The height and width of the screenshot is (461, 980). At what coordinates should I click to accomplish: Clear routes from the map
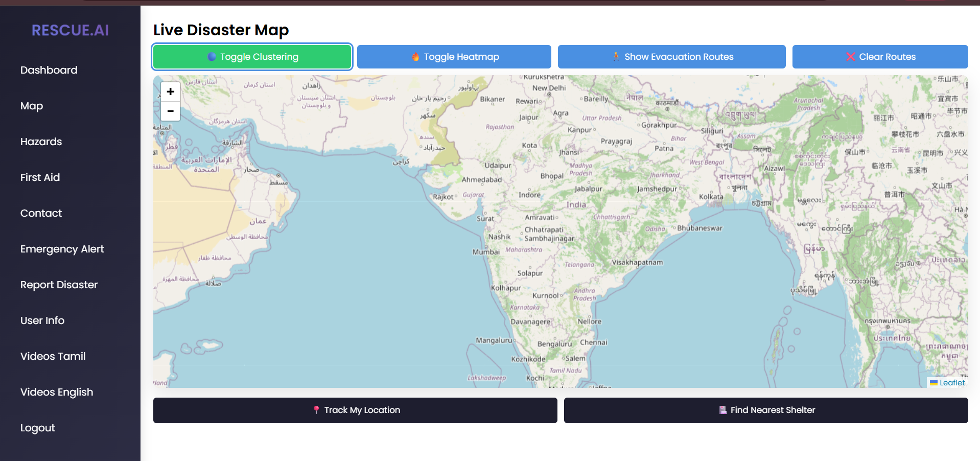click(x=880, y=57)
